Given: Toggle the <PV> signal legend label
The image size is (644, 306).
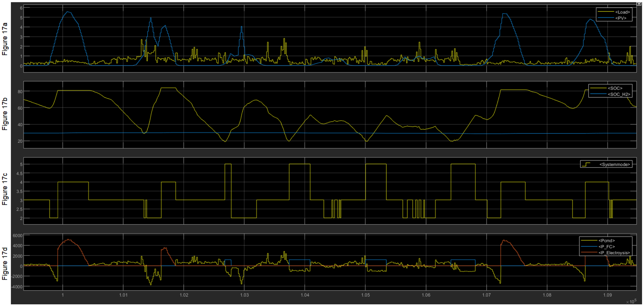Looking at the screenshot, I should point(621,18).
